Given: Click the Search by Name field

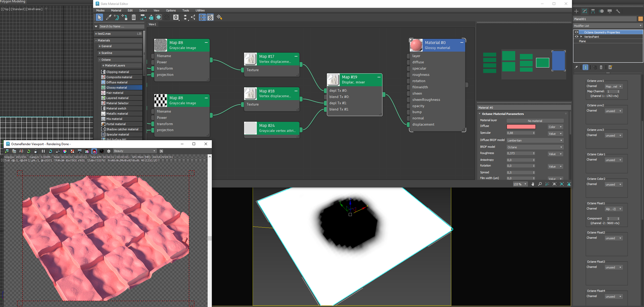Looking at the screenshot, I should [x=121, y=26].
